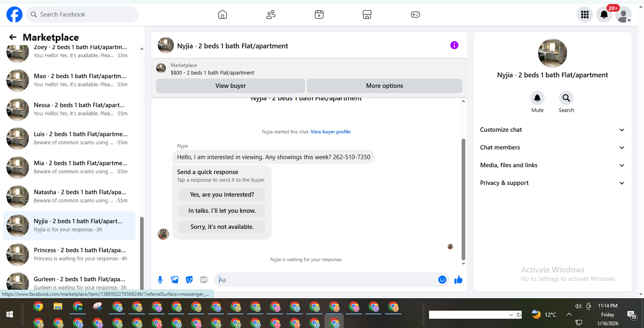Show hidden system tray icons chevron
This screenshot has width=644, height=328.
click(x=569, y=314)
